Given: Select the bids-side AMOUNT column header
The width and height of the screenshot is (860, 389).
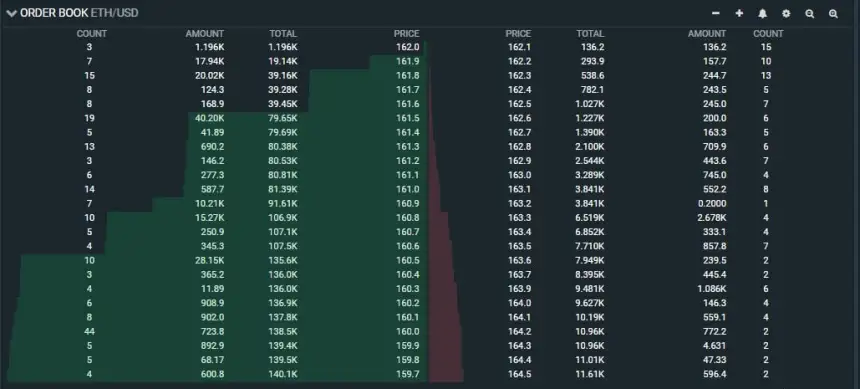Looking at the screenshot, I should click(x=205, y=33).
